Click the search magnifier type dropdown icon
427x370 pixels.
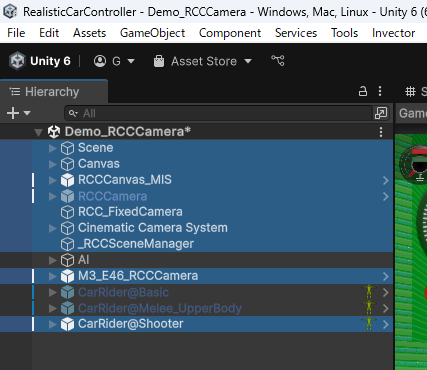point(73,113)
